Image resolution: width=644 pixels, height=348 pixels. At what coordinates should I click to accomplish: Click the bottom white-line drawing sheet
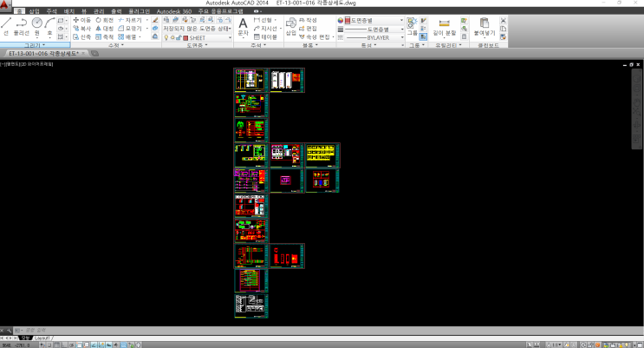pos(251,305)
